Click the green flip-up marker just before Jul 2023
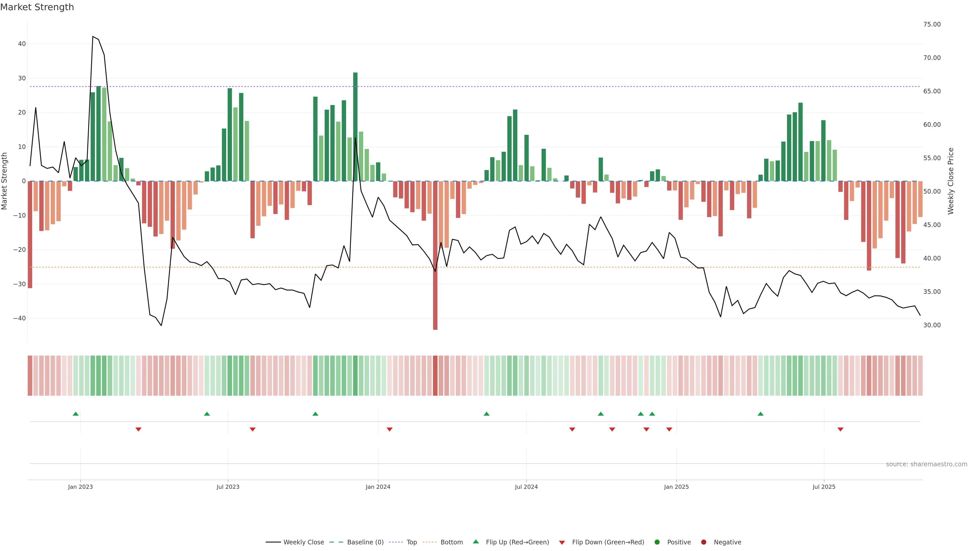Viewport: 980px width, 551px height. (207, 414)
